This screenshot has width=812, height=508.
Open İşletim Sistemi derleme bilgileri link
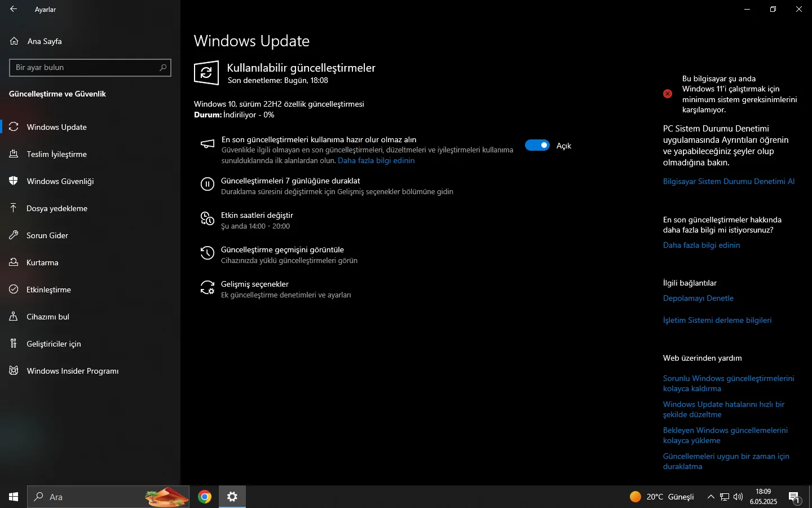click(x=717, y=320)
